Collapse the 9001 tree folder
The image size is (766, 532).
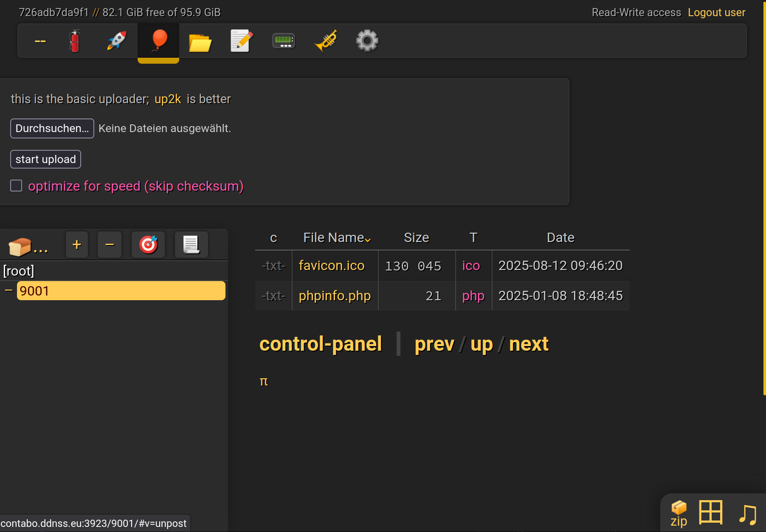(x=8, y=290)
